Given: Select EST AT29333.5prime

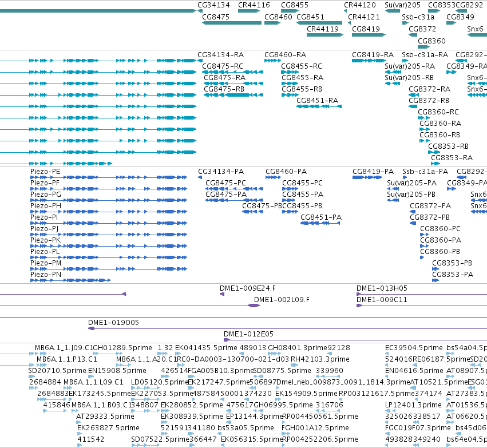Looking at the screenshot, I should coord(105,417).
